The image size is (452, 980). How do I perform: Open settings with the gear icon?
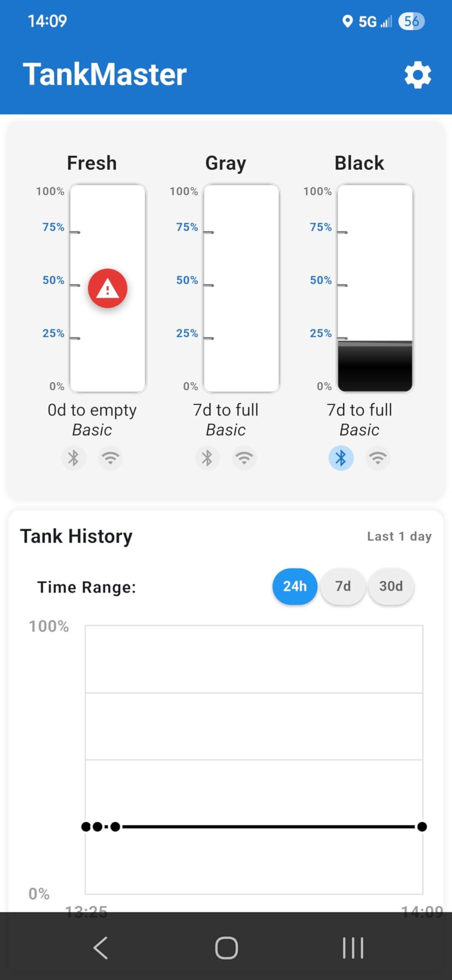pos(418,75)
